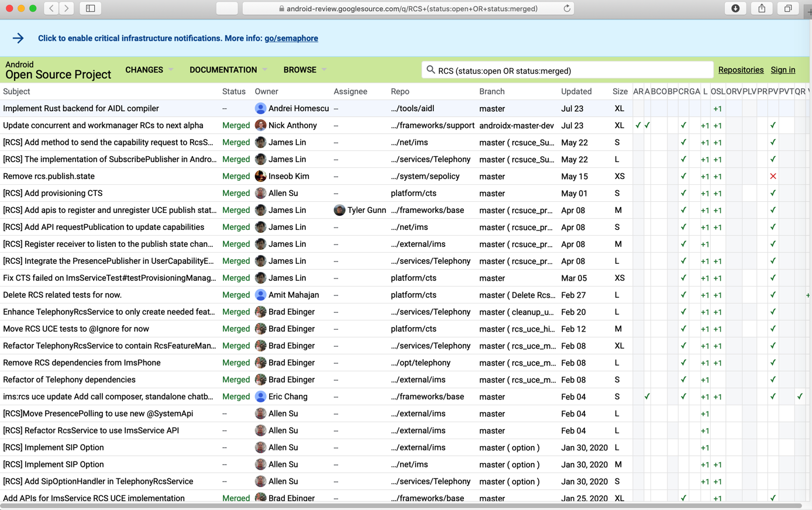Open the DOCUMENTATION menu
Viewport: 812px width, 510px height.
tap(223, 70)
